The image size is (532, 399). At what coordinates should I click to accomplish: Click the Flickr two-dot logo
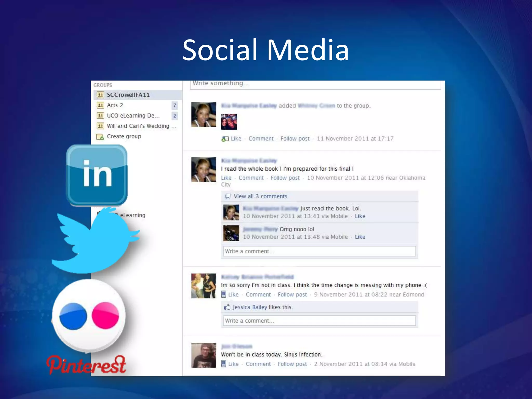89,316
